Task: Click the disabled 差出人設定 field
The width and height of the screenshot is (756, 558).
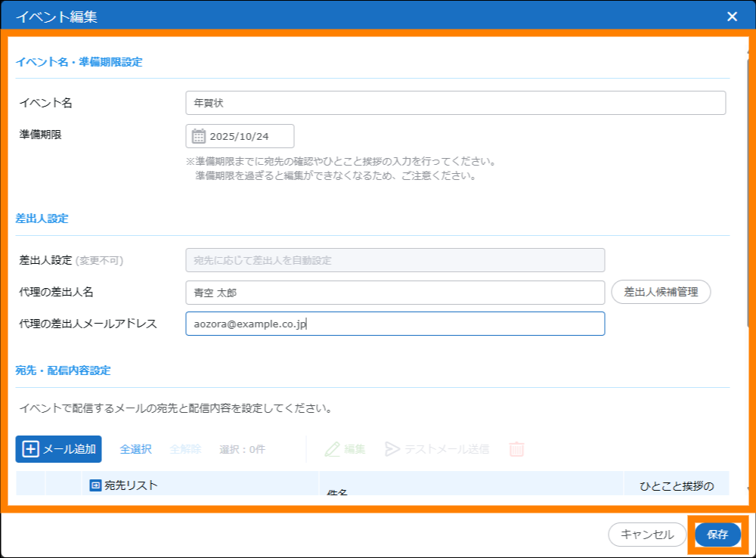Action: coord(395,260)
